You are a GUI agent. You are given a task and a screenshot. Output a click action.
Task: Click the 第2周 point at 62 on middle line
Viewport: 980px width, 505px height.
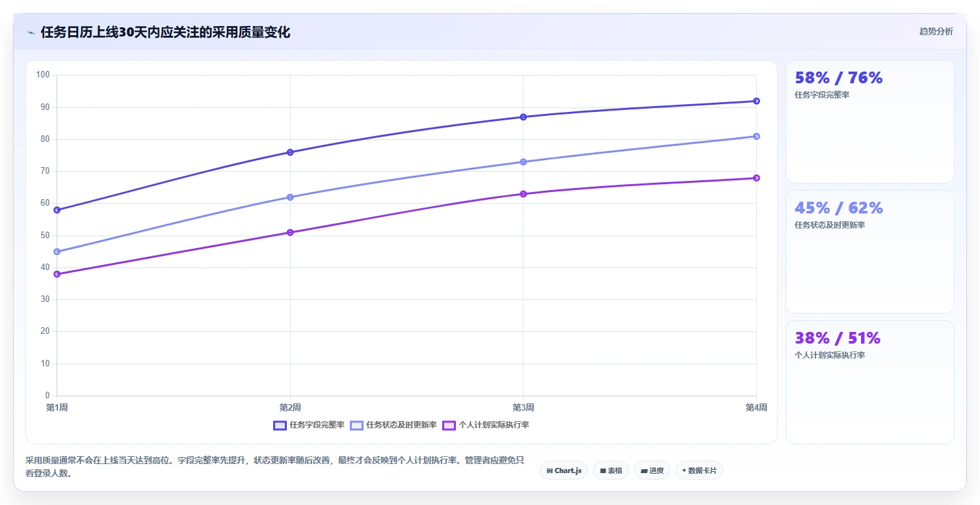290,197
